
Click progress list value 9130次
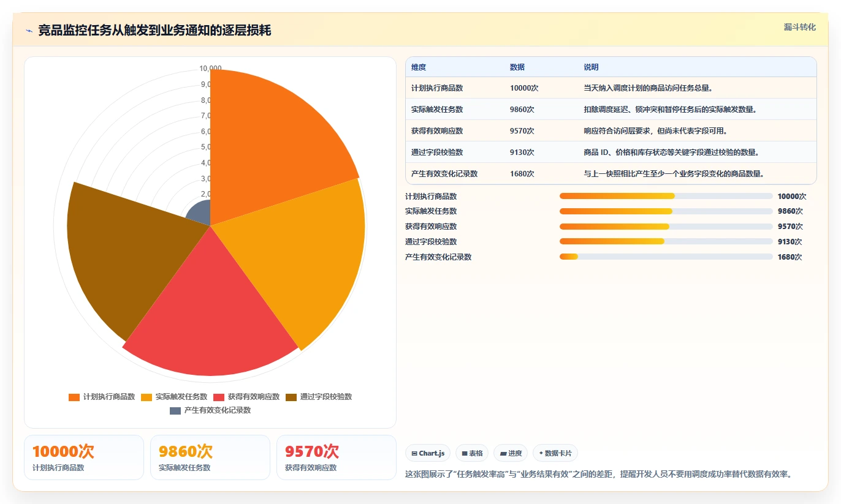790,242
